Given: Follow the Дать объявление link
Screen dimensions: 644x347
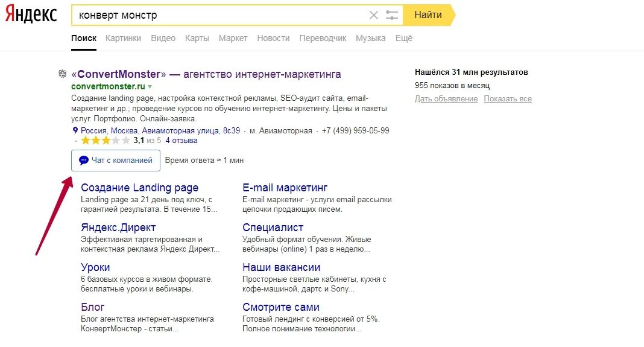Looking at the screenshot, I should 446,99.
